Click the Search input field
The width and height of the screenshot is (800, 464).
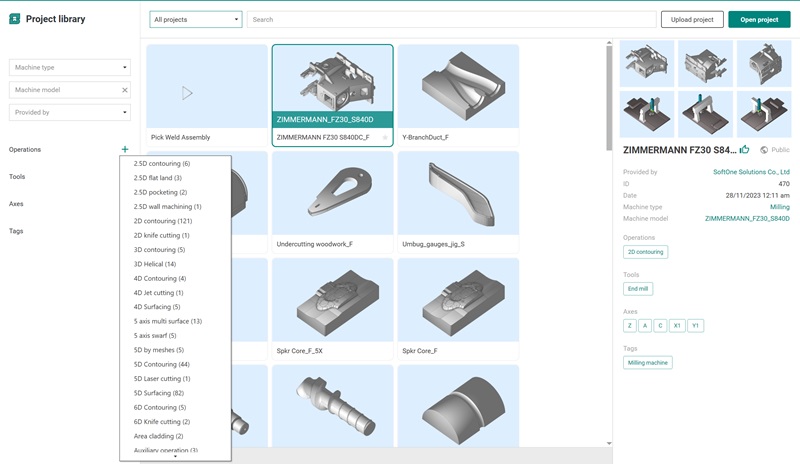click(452, 19)
